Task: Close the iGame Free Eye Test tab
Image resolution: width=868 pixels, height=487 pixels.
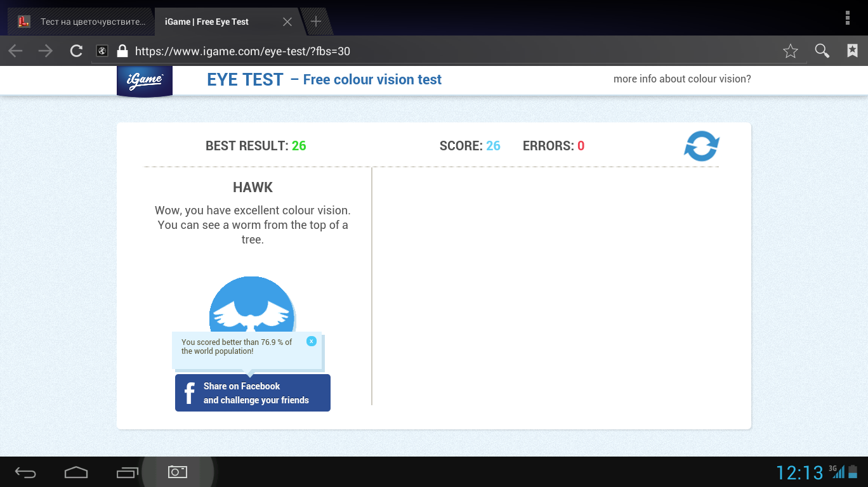Action: (x=287, y=22)
